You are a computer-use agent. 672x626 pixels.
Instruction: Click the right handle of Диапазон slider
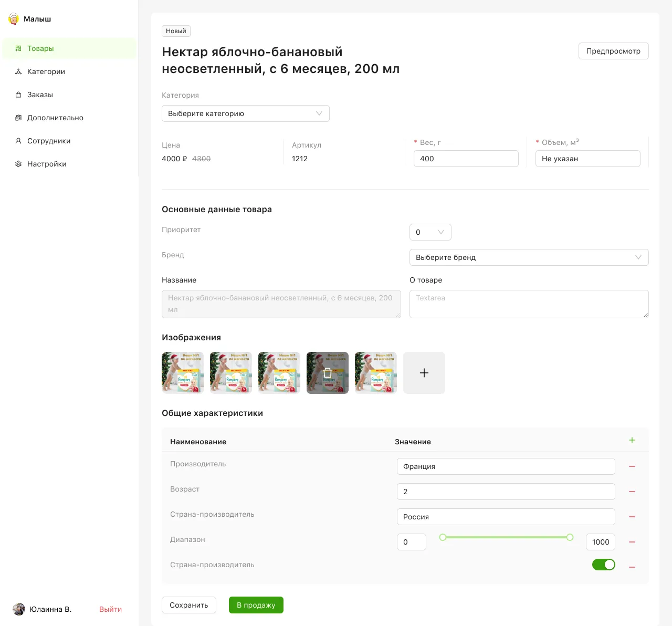[x=570, y=537]
